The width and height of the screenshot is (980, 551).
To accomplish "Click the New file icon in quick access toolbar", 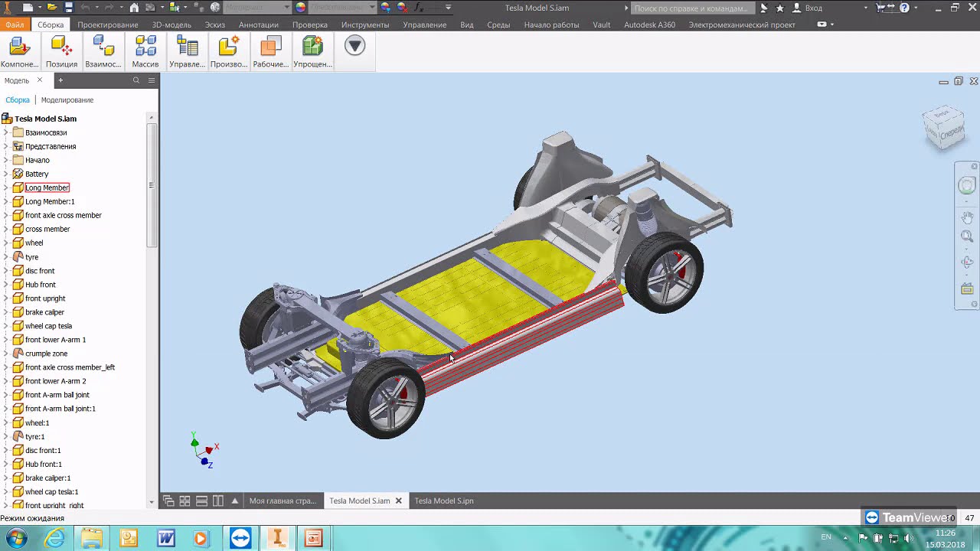I will point(28,8).
